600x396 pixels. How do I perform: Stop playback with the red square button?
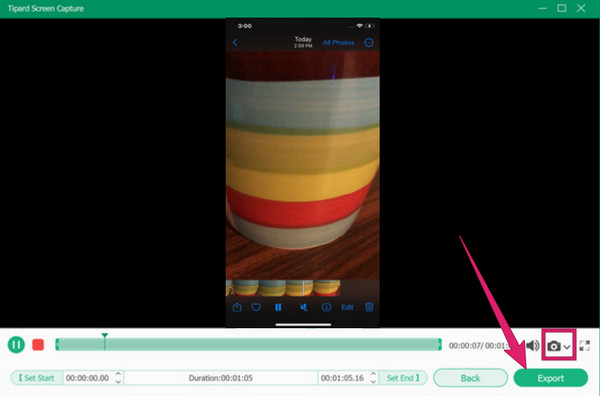coord(38,345)
